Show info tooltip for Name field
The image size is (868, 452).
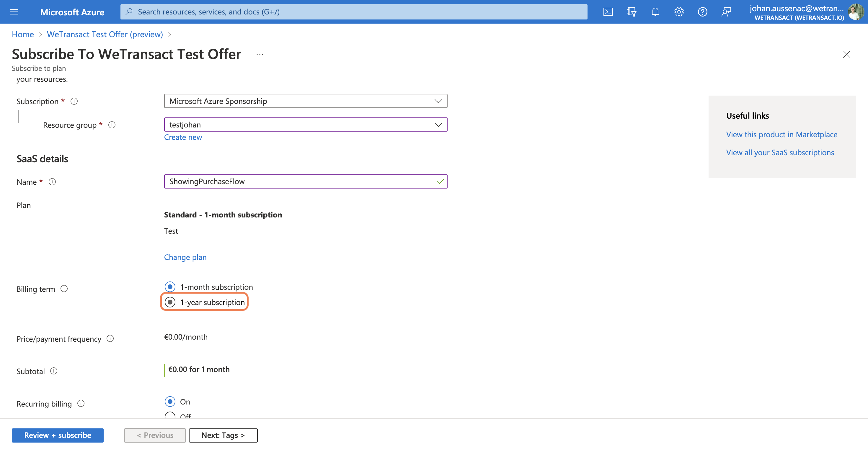click(52, 181)
